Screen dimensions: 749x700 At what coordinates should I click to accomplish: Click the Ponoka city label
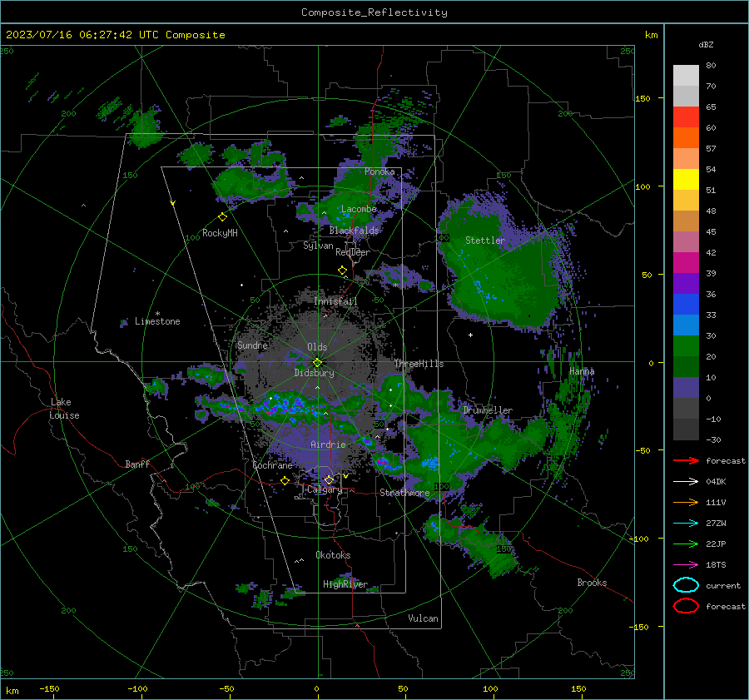(379, 171)
